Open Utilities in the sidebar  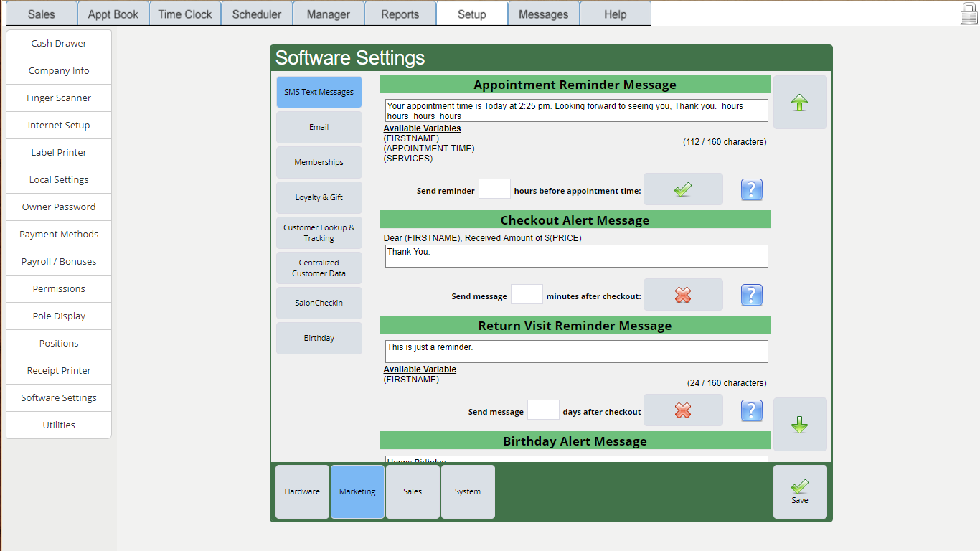pyautogui.click(x=59, y=425)
